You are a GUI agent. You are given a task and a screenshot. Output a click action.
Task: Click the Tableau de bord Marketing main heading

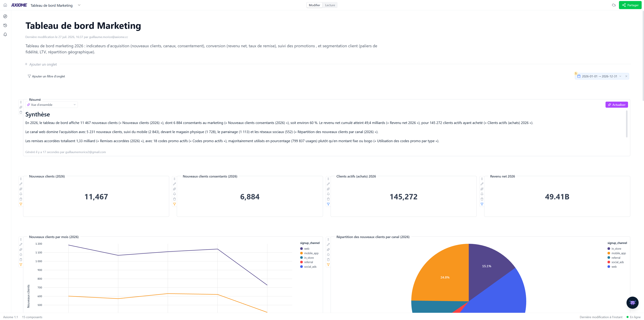[83, 26]
